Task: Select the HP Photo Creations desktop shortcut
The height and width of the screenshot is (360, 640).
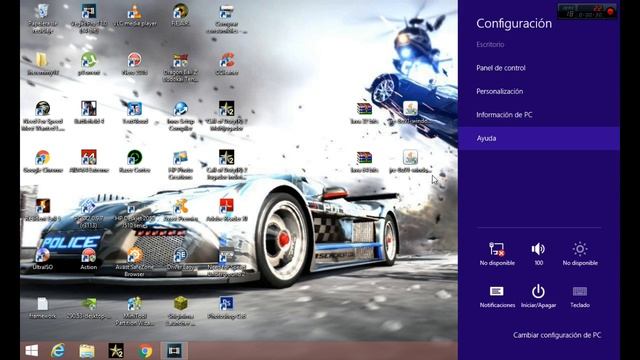Action: pos(180,165)
